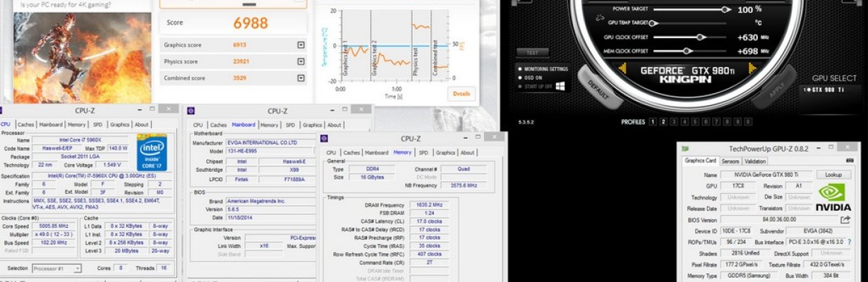The image size is (868, 282).
Task: Select profile 2 in Precision X
Action: pyautogui.click(x=663, y=122)
